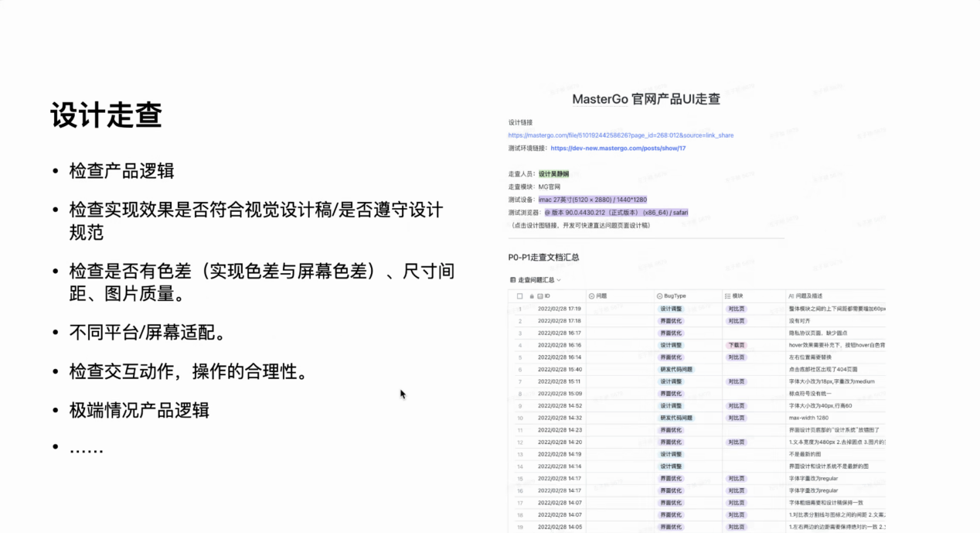Click the max-width 1280 description cell

tap(808, 418)
